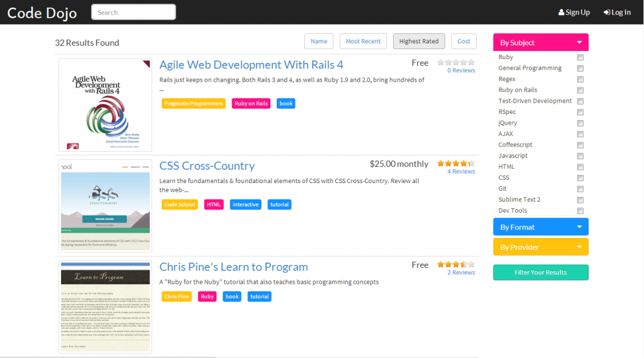Click the star rating for CSS Cross-Country
Image resolution: width=644 pixels, height=358 pixels.
click(x=456, y=163)
